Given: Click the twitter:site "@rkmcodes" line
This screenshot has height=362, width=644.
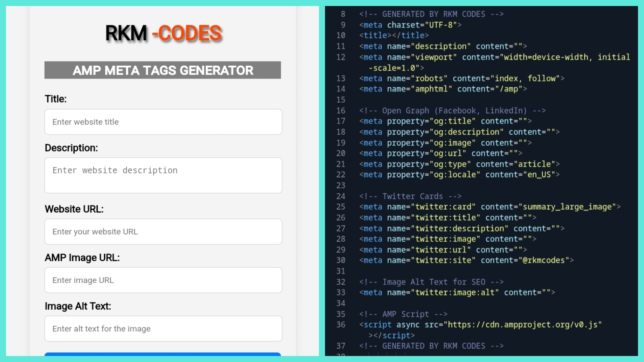Looking at the screenshot, I should pos(467,260).
